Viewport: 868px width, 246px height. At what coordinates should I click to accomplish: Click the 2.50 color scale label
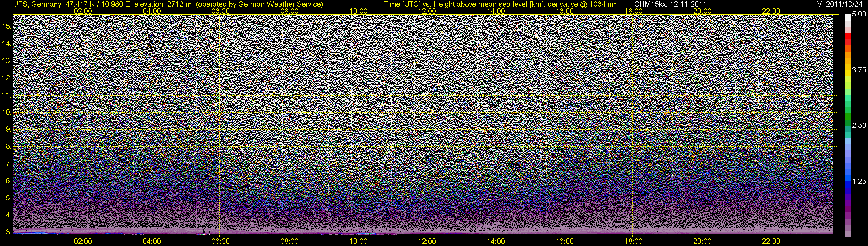(x=859, y=126)
